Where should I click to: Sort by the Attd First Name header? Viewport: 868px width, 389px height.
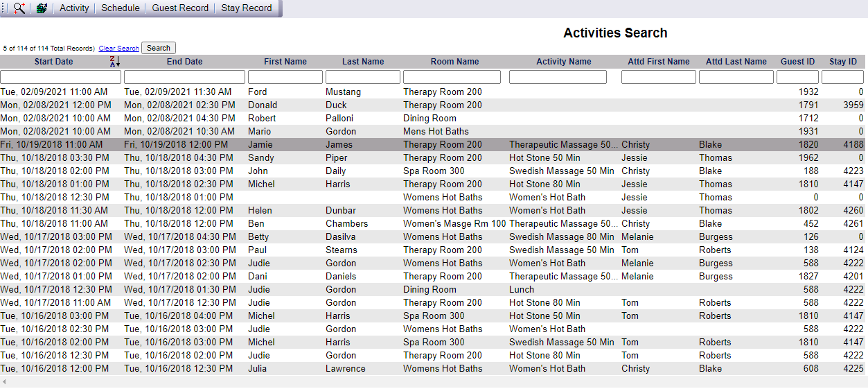pyautogui.click(x=659, y=62)
